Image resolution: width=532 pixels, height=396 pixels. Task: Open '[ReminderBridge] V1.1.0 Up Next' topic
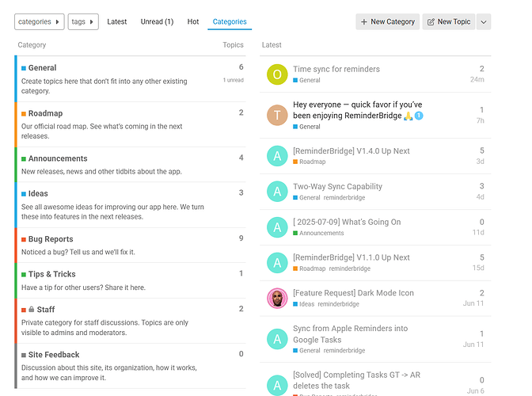351,257
